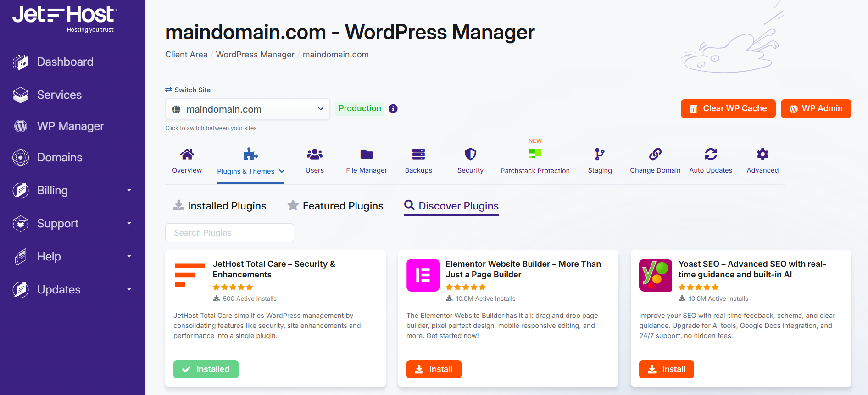The width and height of the screenshot is (868, 395).
Task: Click '500 Active Installs' text
Action: [250, 299]
